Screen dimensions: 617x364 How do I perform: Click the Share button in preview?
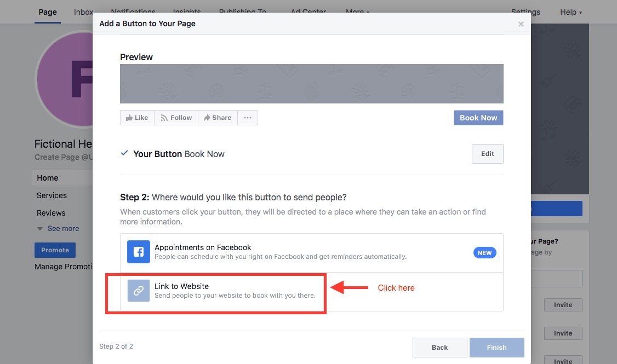(218, 118)
